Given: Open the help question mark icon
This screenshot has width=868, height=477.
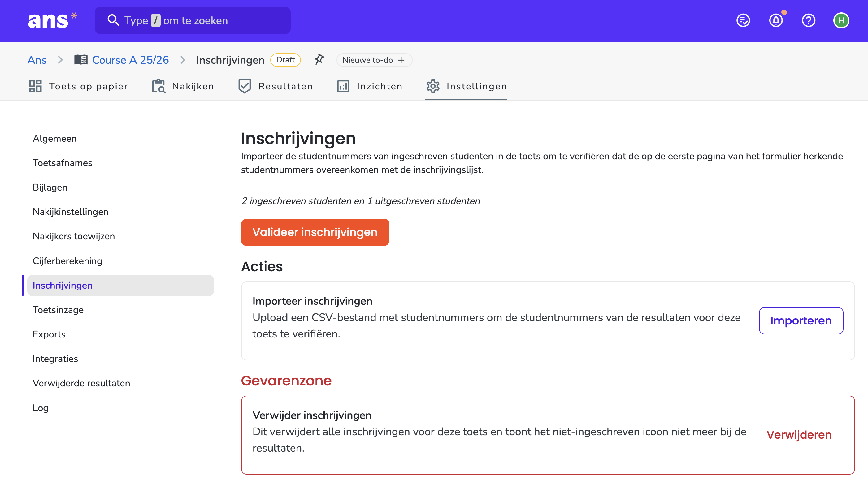Looking at the screenshot, I should (808, 20).
